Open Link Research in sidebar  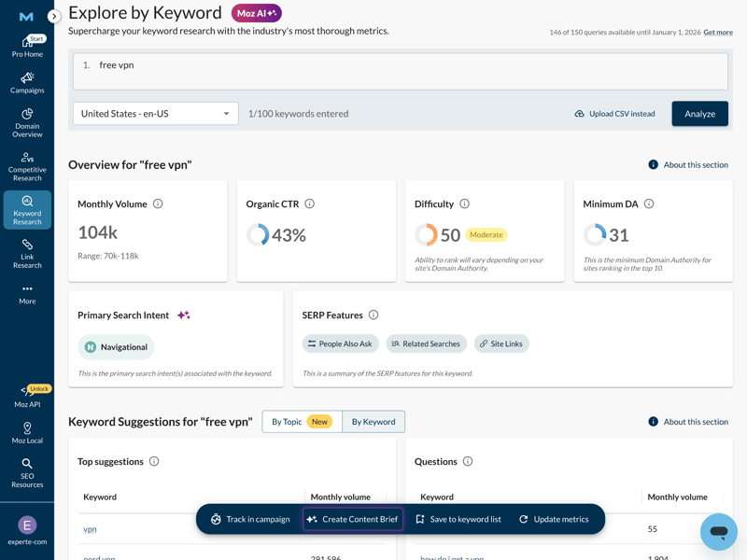pos(27,252)
